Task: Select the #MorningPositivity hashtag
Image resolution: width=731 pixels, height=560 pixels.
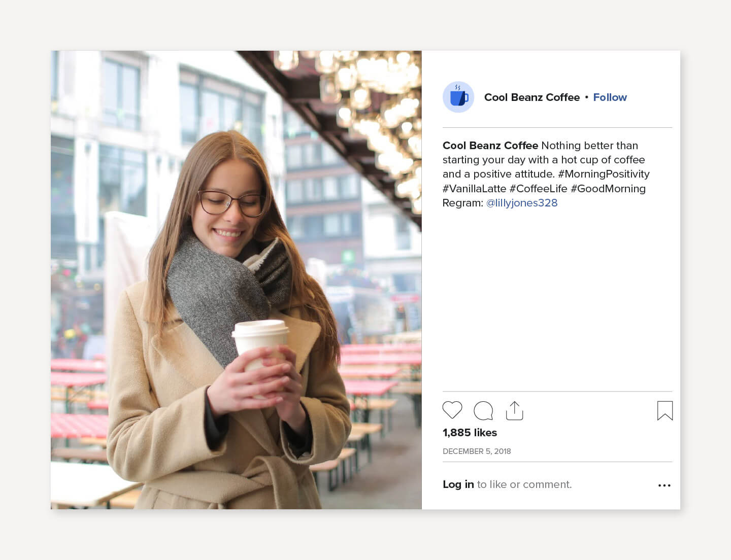Action: [603, 174]
